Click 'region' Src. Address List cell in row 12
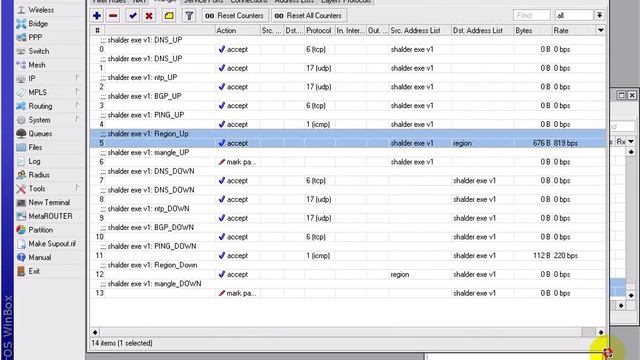The width and height of the screenshot is (640, 360). pos(400,275)
